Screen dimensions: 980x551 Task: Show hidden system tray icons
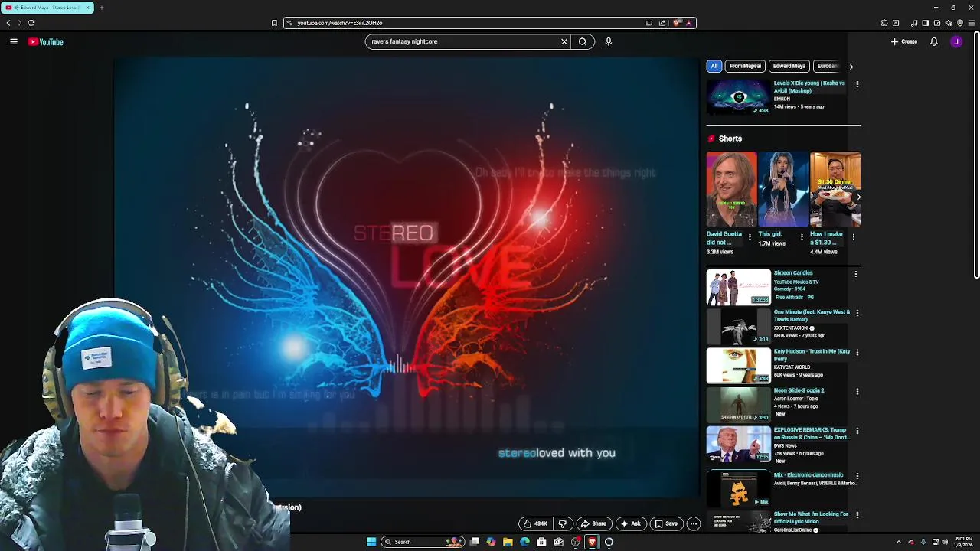click(x=899, y=542)
